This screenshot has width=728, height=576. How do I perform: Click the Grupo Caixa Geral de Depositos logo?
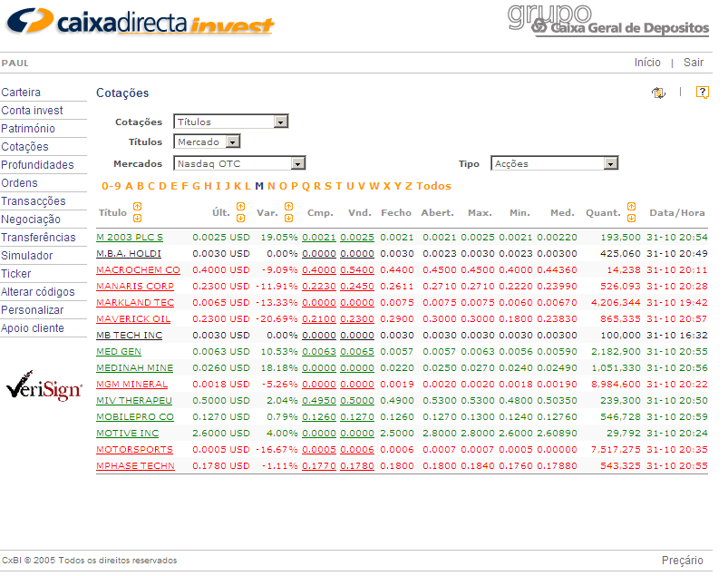608,21
